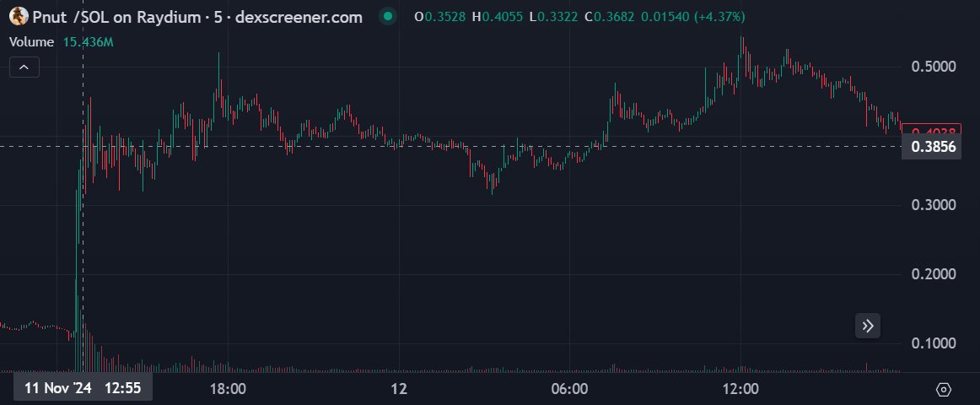980x405 pixels.
Task: Click the red last-price label on price axis
Action: click(931, 131)
